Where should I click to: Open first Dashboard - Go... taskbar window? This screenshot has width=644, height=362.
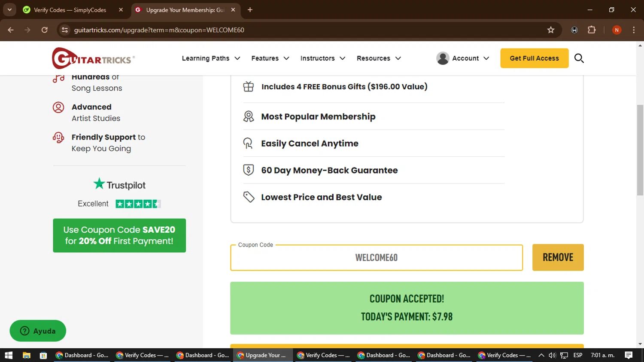click(82, 355)
